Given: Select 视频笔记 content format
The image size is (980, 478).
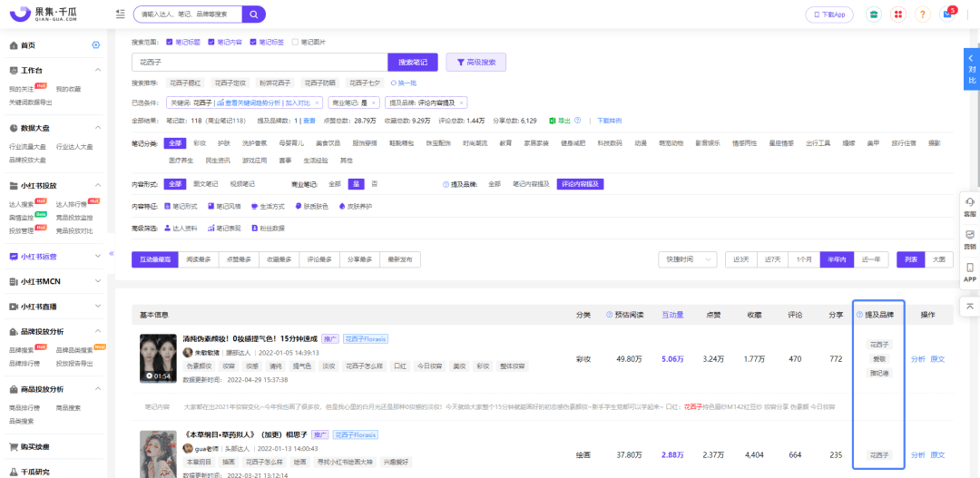Looking at the screenshot, I should tap(242, 184).
